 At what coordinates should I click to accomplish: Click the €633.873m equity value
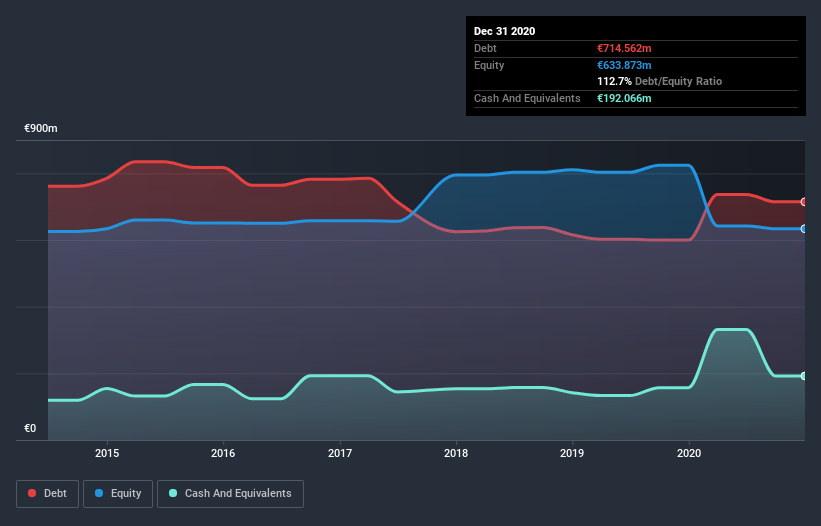[x=624, y=65]
